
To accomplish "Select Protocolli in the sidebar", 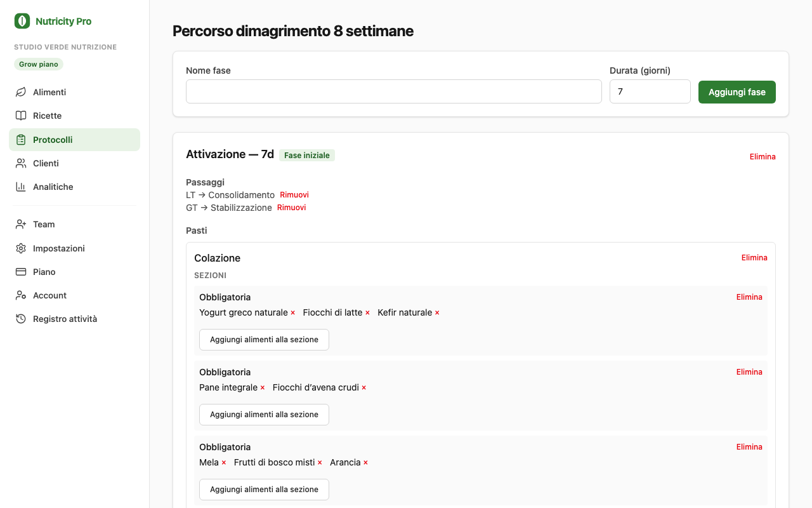I will coord(74,140).
